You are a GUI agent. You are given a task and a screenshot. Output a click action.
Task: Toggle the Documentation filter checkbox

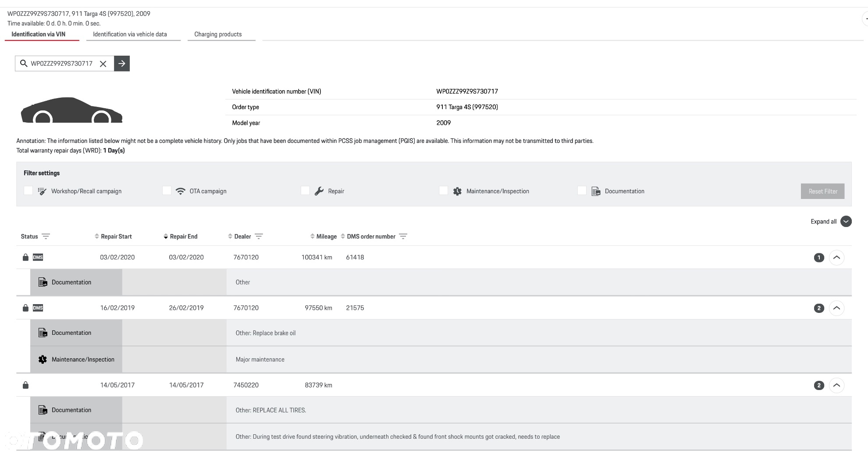[x=582, y=191]
